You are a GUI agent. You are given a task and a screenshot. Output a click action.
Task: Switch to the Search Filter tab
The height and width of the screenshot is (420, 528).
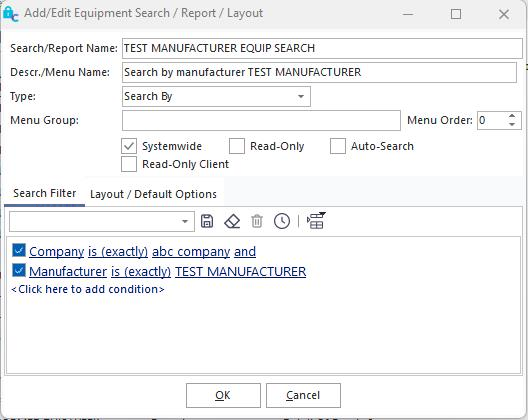(x=44, y=193)
